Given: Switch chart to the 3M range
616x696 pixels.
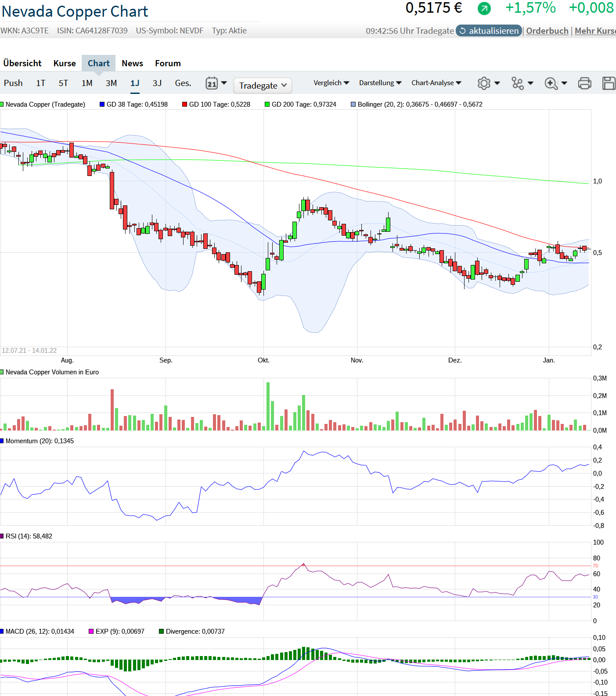Looking at the screenshot, I should pyautogui.click(x=111, y=83).
